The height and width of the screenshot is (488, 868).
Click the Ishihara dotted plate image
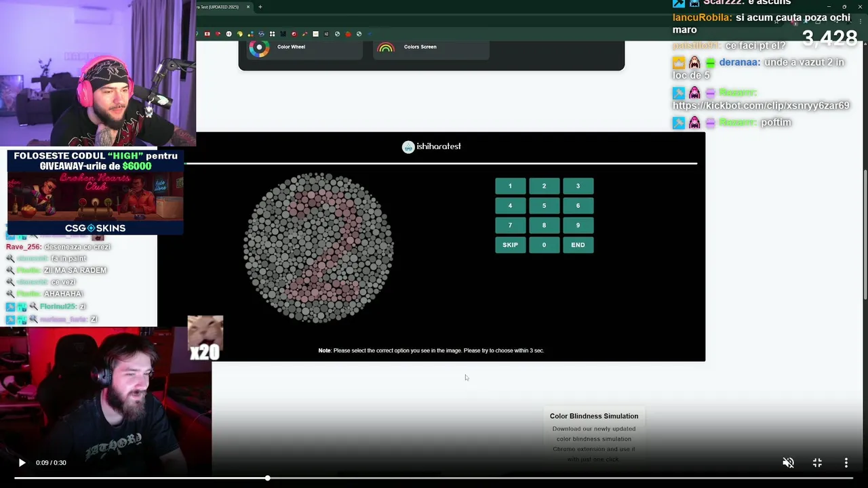tap(318, 247)
